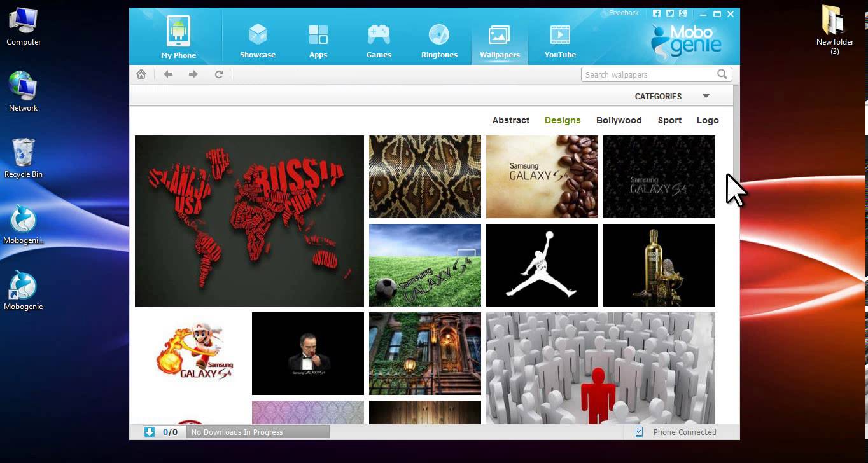Click the search magnifier icon
This screenshot has height=463, width=868.
tap(722, 74)
